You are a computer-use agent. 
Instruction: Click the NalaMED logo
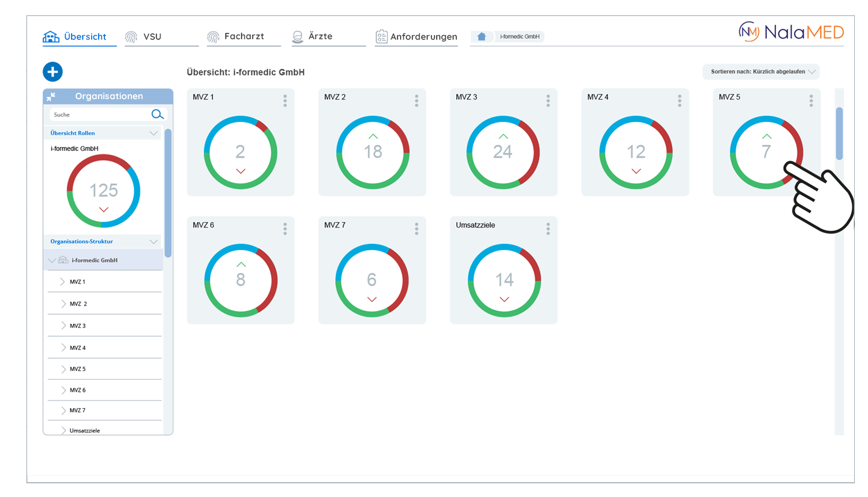pos(791,32)
